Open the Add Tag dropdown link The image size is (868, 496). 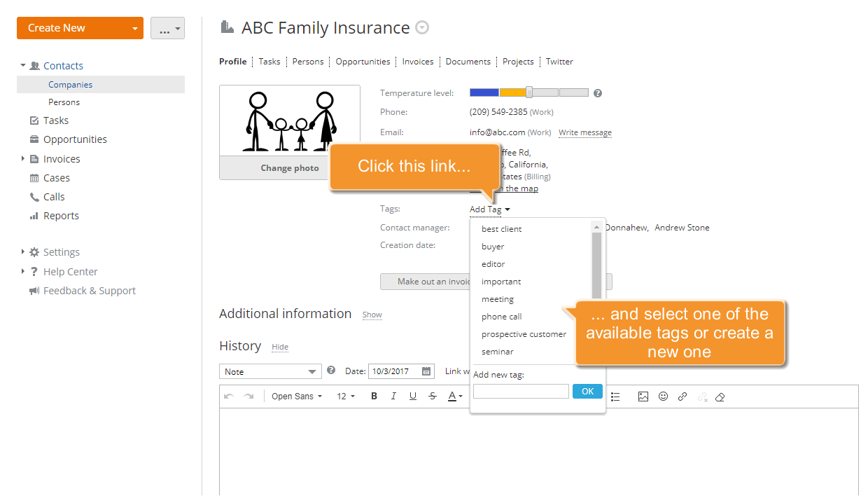coord(489,209)
